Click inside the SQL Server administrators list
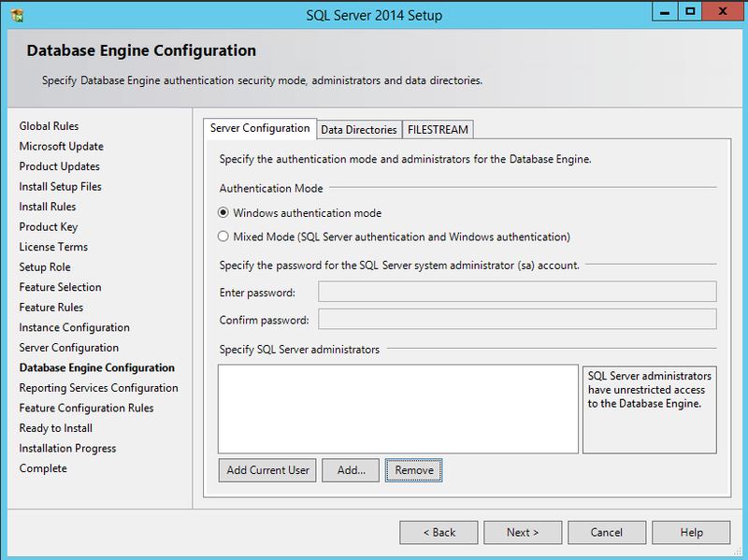 [397, 409]
